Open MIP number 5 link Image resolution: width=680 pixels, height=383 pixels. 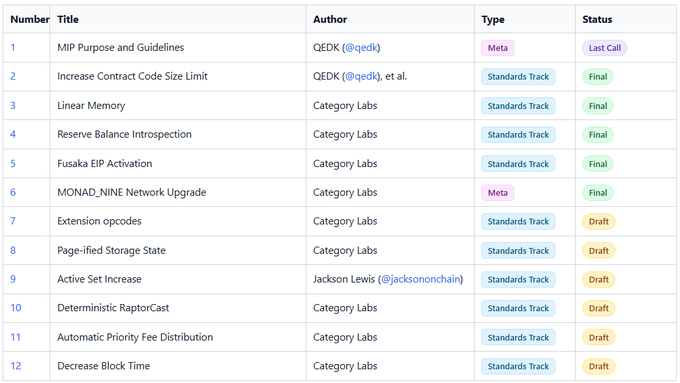coord(13,164)
